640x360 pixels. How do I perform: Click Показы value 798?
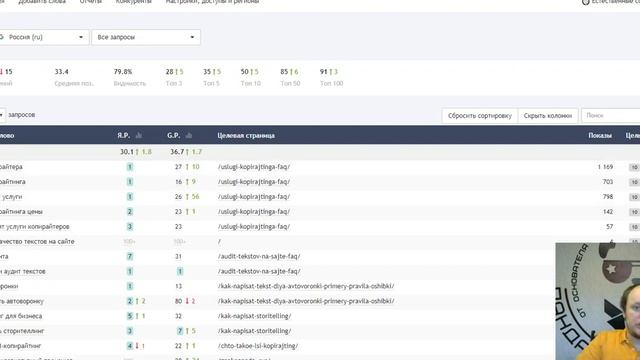[x=608, y=197]
